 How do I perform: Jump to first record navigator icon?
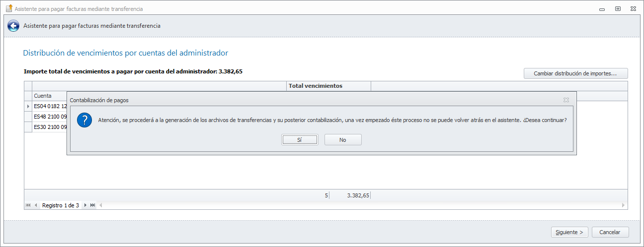point(28,205)
